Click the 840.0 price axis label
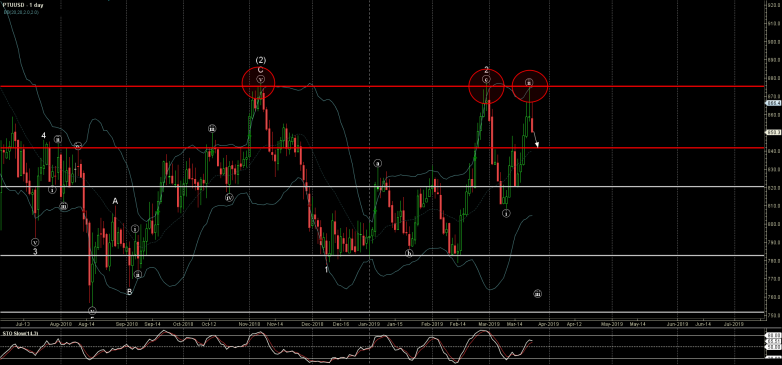This screenshot has height=365, width=782. [775, 151]
